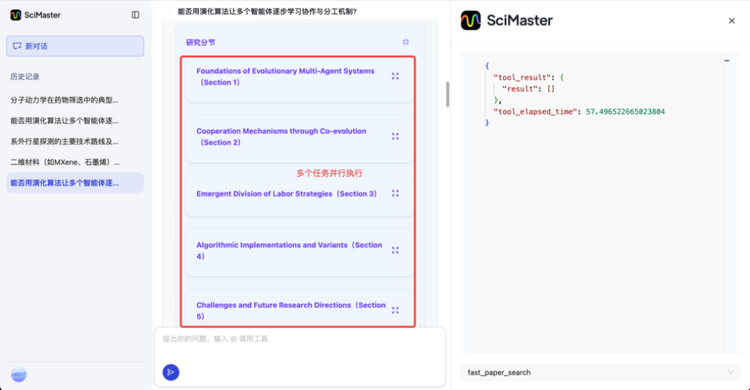Click the value 57.496522665023804
The image size is (750, 390).
[625, 111]
